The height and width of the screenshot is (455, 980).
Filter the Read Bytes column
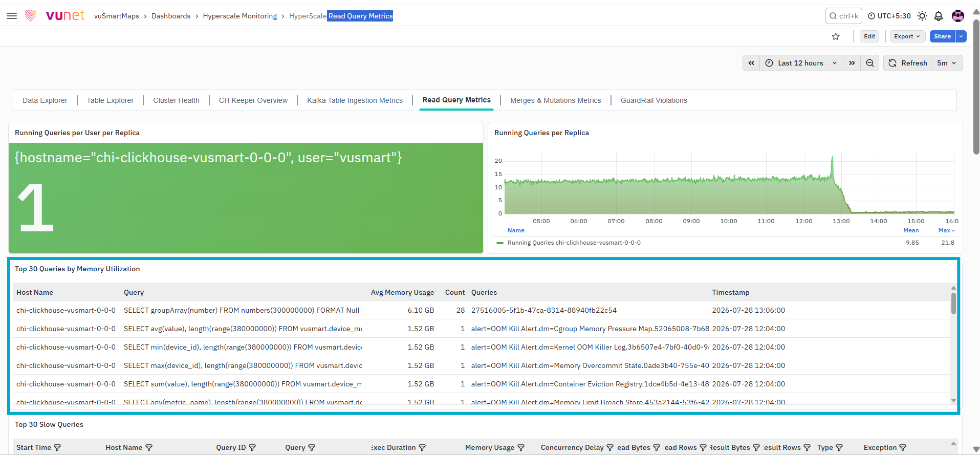[657, 447]
